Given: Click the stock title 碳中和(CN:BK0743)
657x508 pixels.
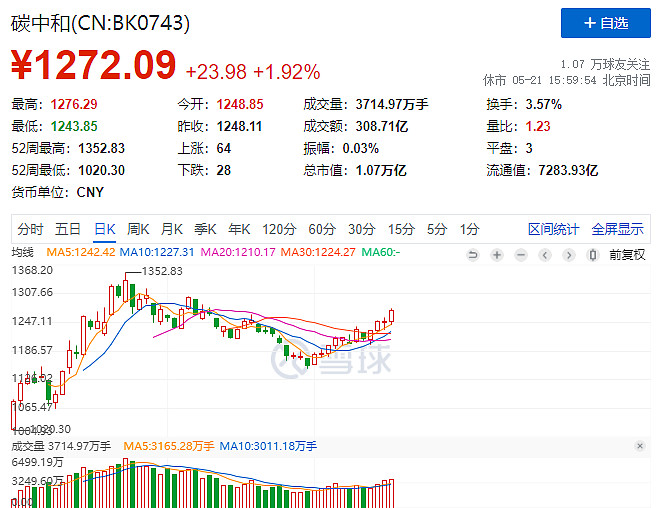Looking at the screenshot, I should pos(100,23).
